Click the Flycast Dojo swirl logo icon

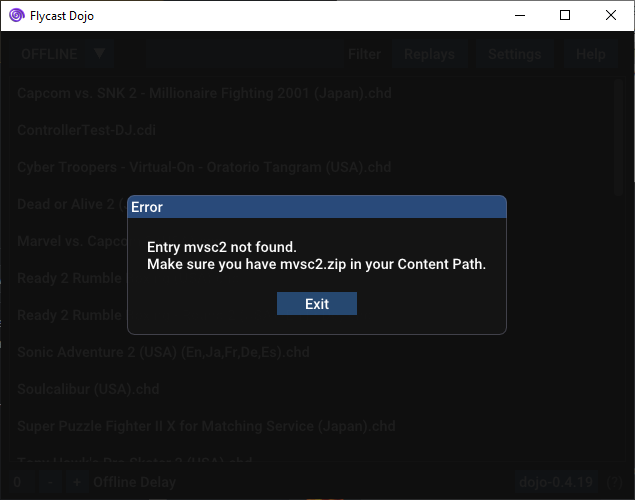17,15
